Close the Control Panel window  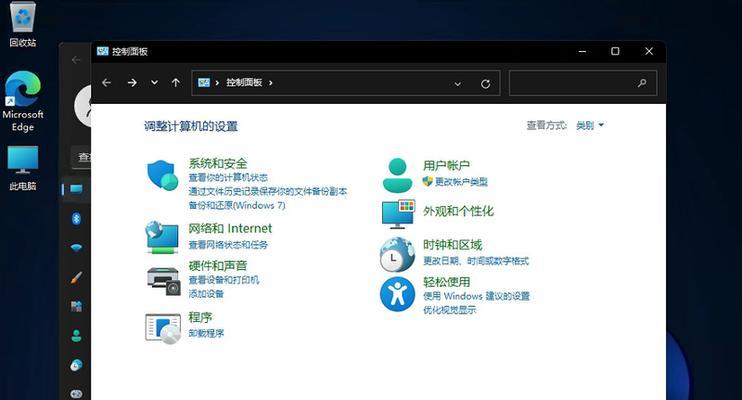(649, 51)
